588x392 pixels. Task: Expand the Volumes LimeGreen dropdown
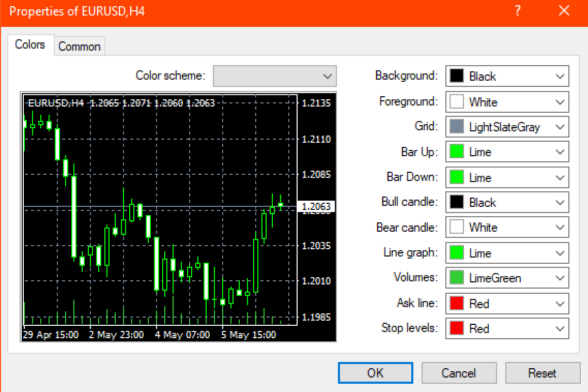(507, 278)
